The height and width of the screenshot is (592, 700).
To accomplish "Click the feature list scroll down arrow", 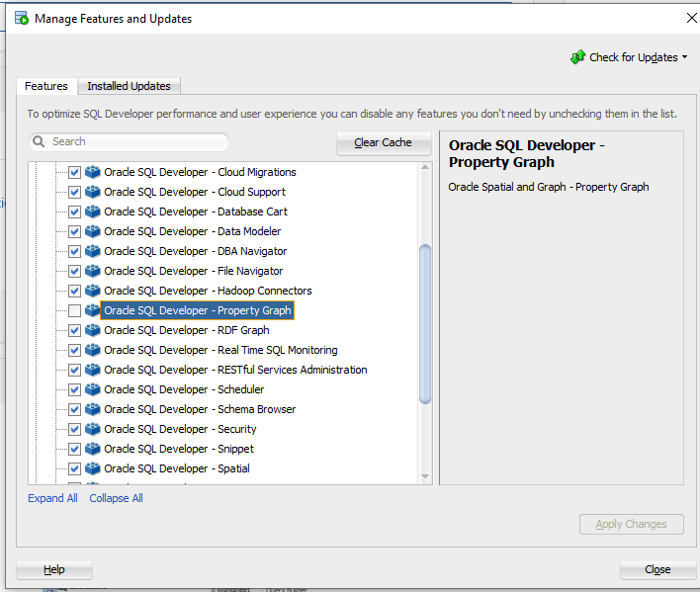I will [x=425, y=477].
